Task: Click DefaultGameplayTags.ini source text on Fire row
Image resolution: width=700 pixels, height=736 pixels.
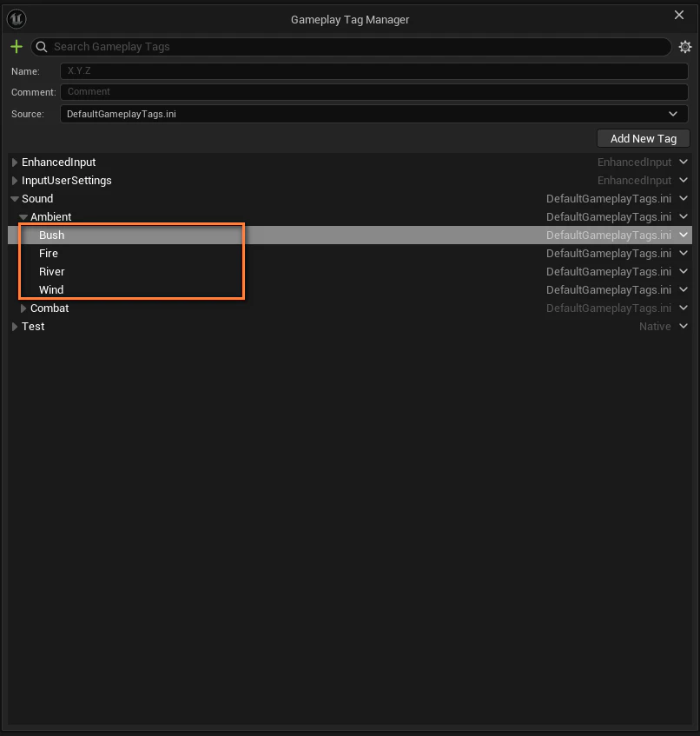Action: click(609, 254)
